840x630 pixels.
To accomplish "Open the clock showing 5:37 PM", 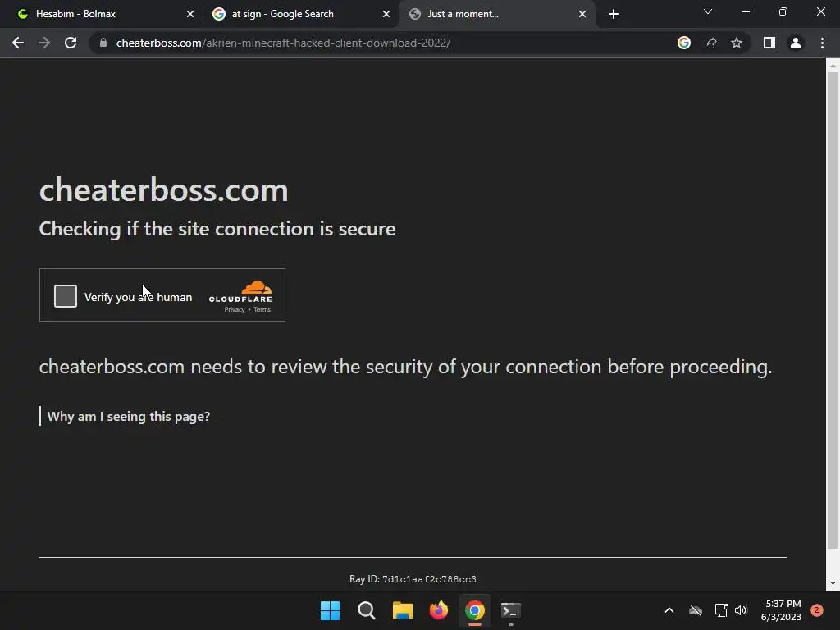I will coord(781,610).
